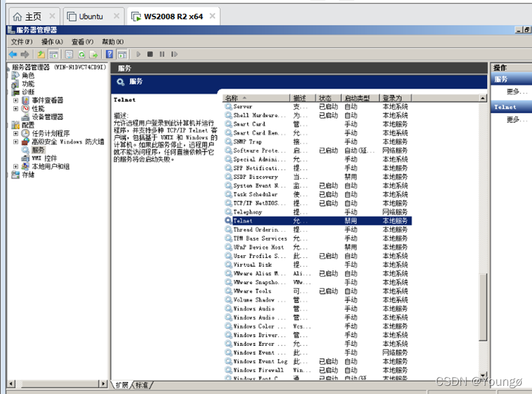Click the Back arrow toolbar icon
Screen dimensions: 532x394
pos(13,54)
